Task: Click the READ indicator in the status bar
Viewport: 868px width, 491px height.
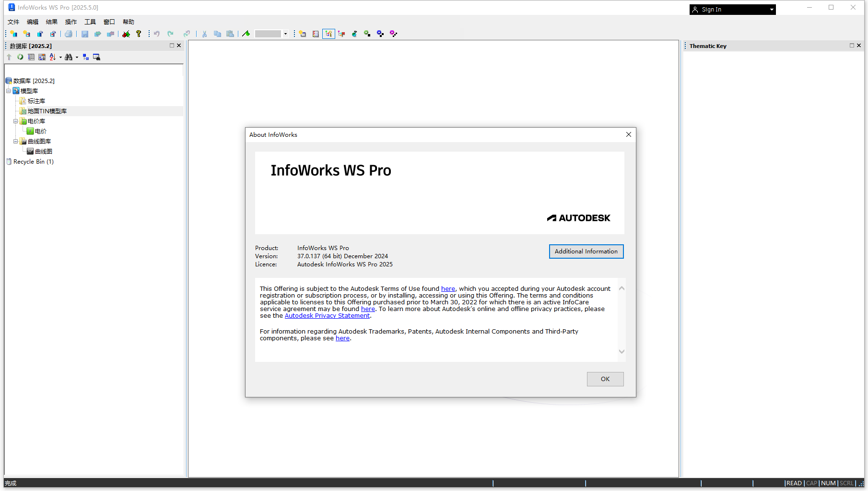Action: (x=794, y=483)
